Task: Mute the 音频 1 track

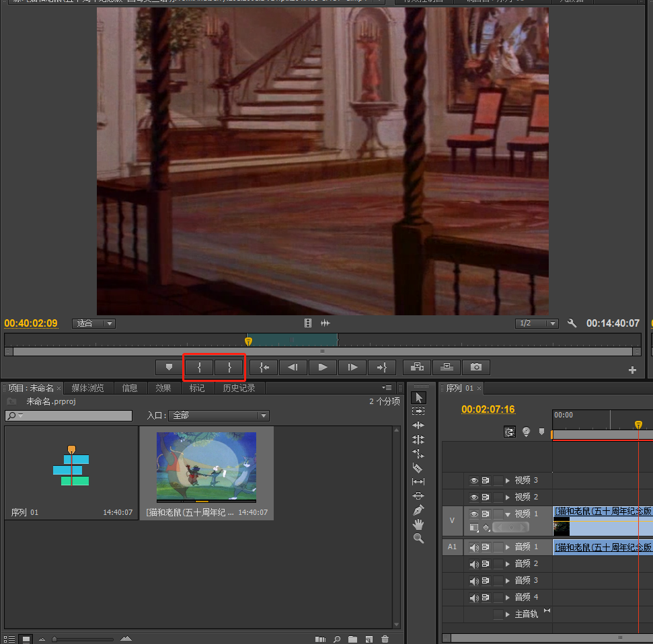Action: click(474, 547)
